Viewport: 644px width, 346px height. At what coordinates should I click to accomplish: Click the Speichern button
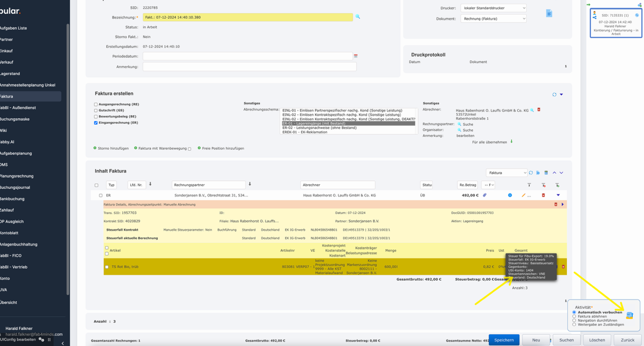tap(504, 339)
